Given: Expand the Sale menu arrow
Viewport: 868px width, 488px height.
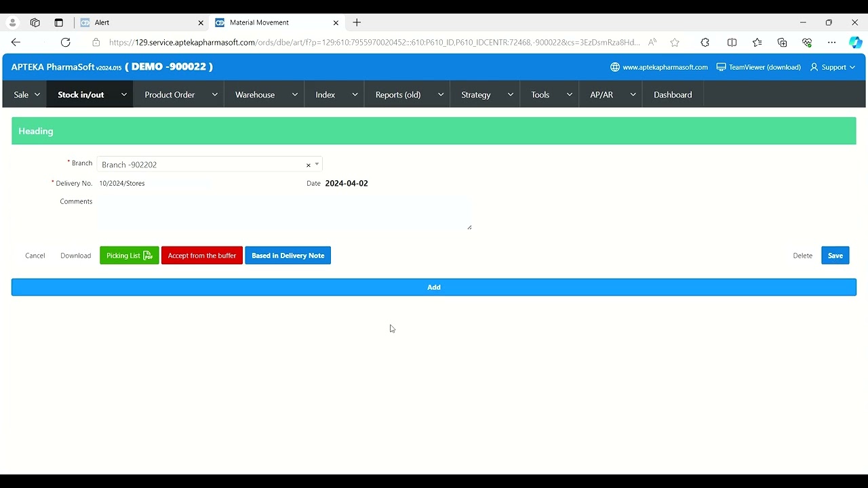Looking at the screenshot, I should (37, 95).
